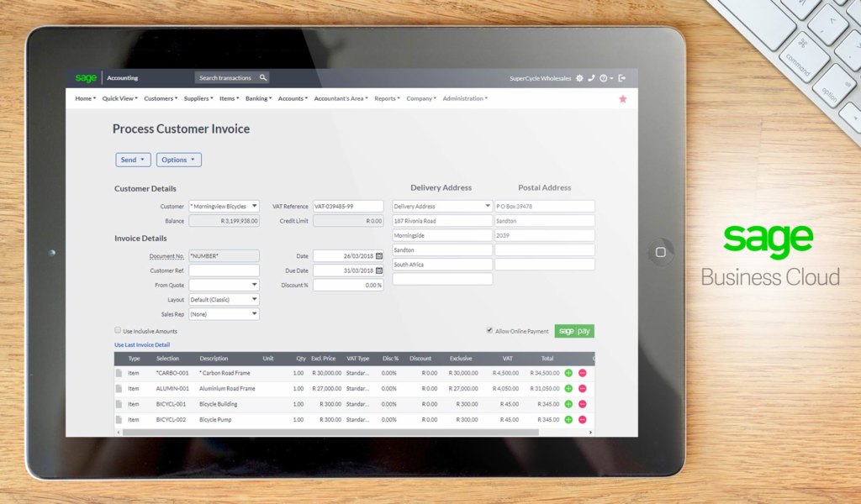Click Use Last Invoice Detail link
The image size is (861, 504).
point(142,345)
